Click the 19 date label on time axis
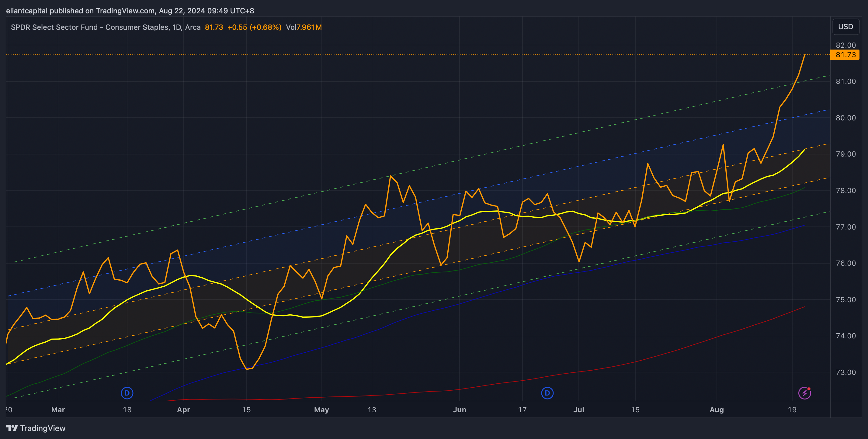Screen dimensions: 868x439 point(792,410)
